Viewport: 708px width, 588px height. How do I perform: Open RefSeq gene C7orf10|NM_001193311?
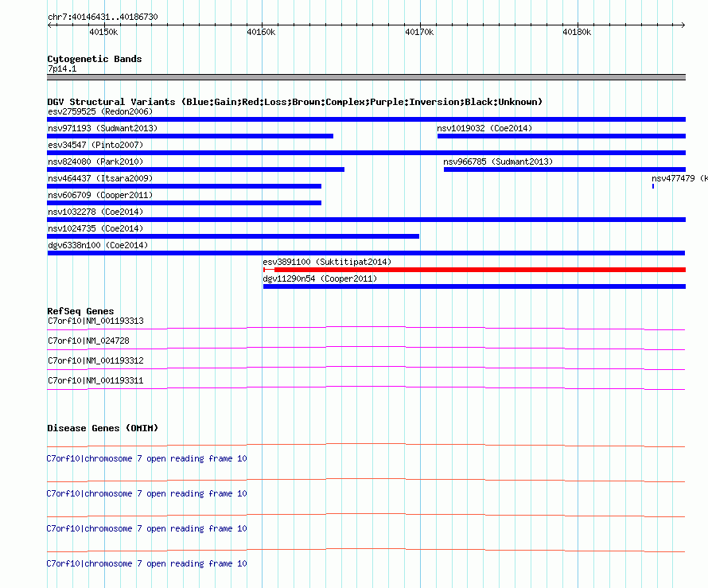tap(95, 380)
